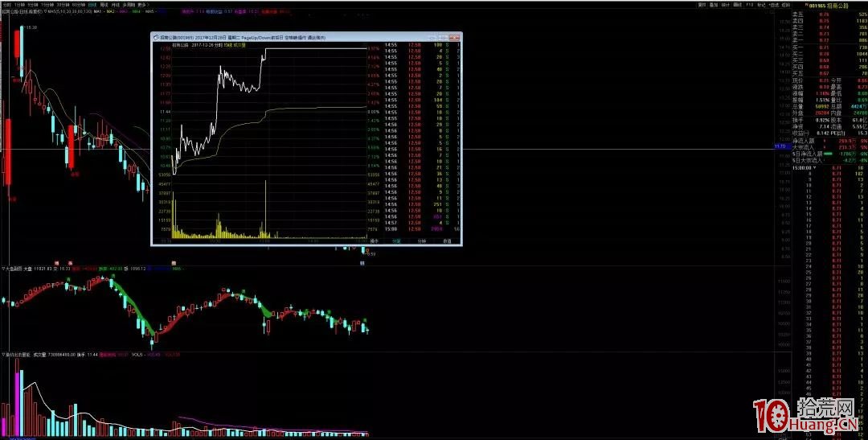Click the 5日大宗流入 row
Screen dimensions: 868x440
coord(828,160)
